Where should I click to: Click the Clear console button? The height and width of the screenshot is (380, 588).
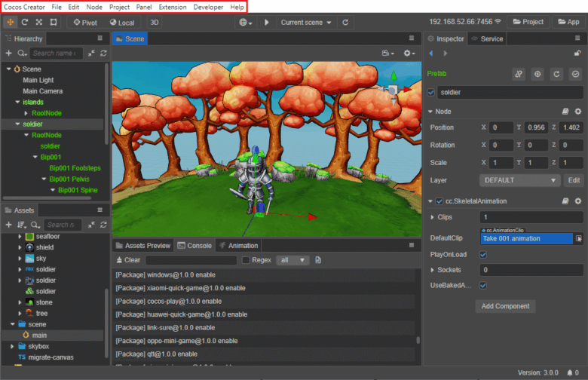128,260
